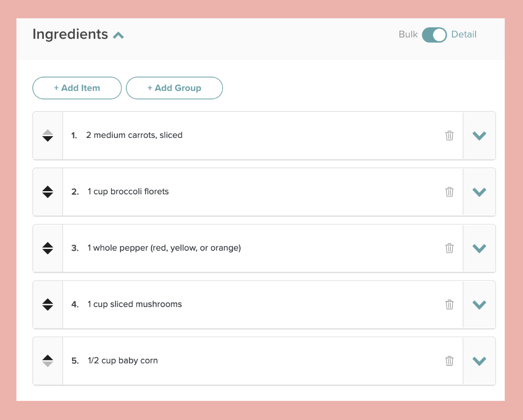Image resolution: width=523 pixels, height=420 pixels.
Task: Expand details for the carrots ingredient
Action: pyautogui.click(x=479, y=135)
